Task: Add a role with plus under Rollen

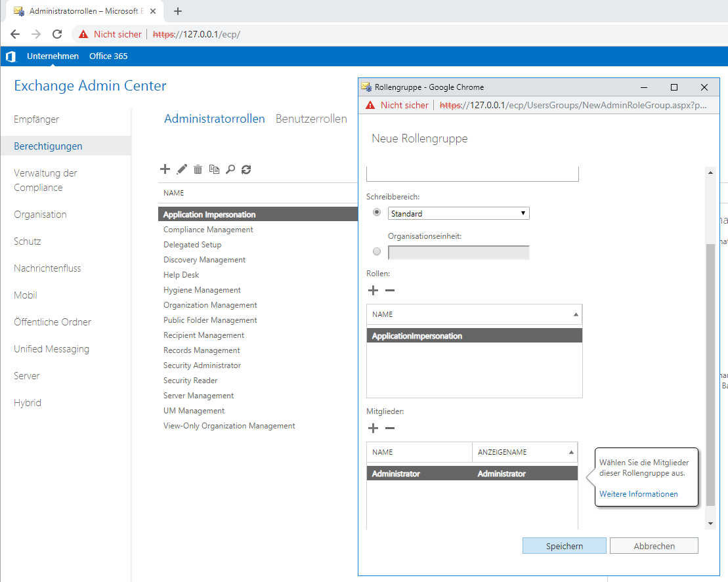Action: [x=373, y=291]
